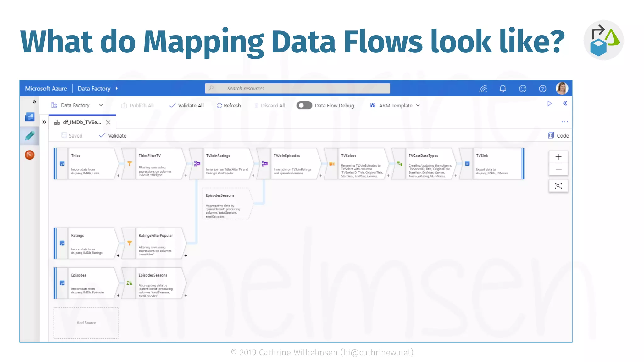Screen dimensions: 644x362
Task: Open the feedback smiley icon
Action: pyautogui.click(x=523, y=89)
